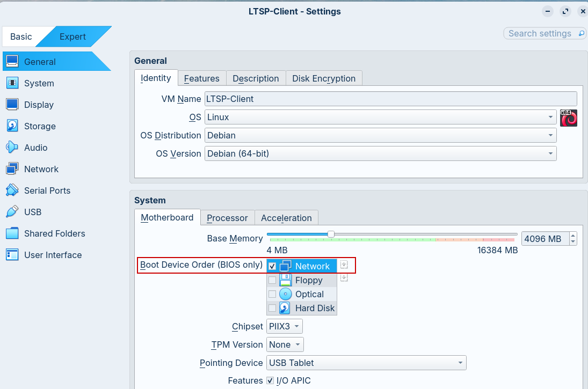Click the move boot device up arrow
Viewport: 588px width, 389px height.
(344, 265)
